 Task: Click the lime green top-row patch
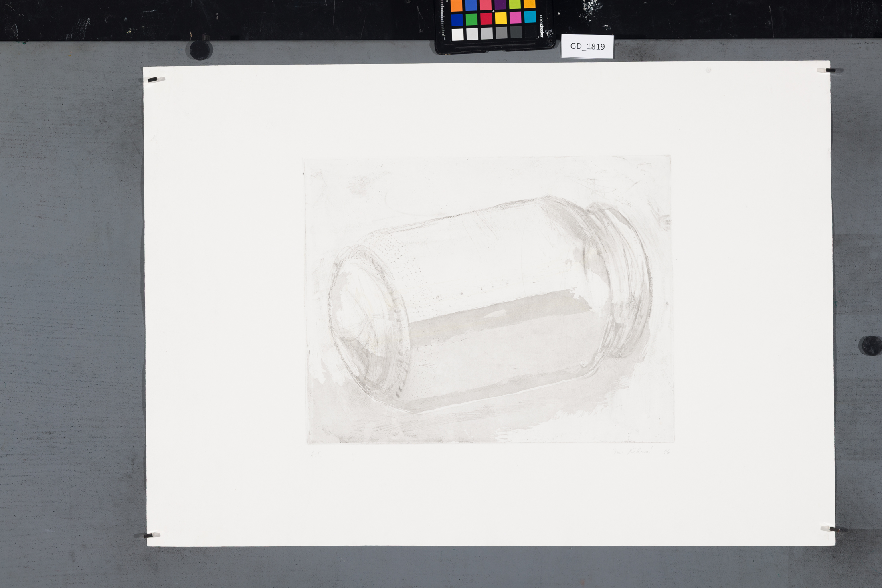tap(515, 4)
